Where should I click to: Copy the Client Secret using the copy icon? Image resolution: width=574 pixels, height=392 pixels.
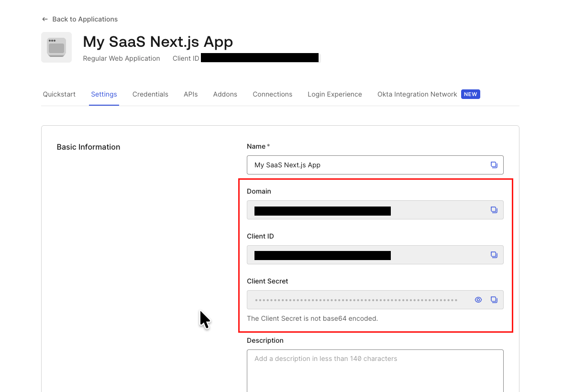click(494, 300)
